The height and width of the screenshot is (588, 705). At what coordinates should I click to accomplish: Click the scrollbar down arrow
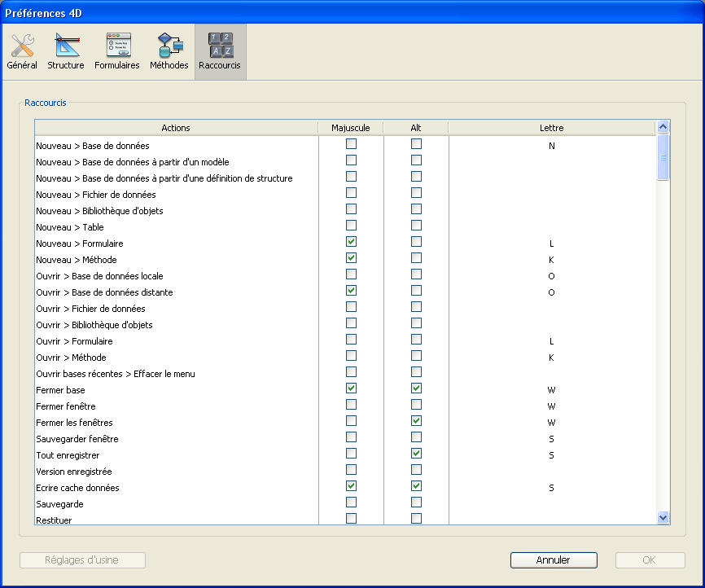coord(663,517)
